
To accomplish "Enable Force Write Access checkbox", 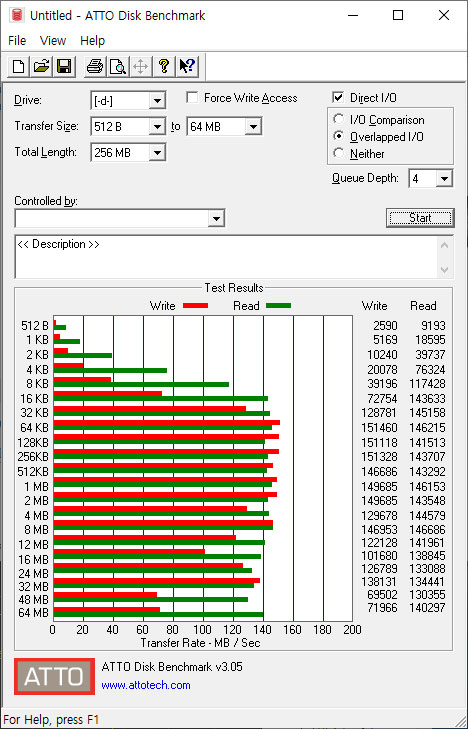I will (191, 98).
